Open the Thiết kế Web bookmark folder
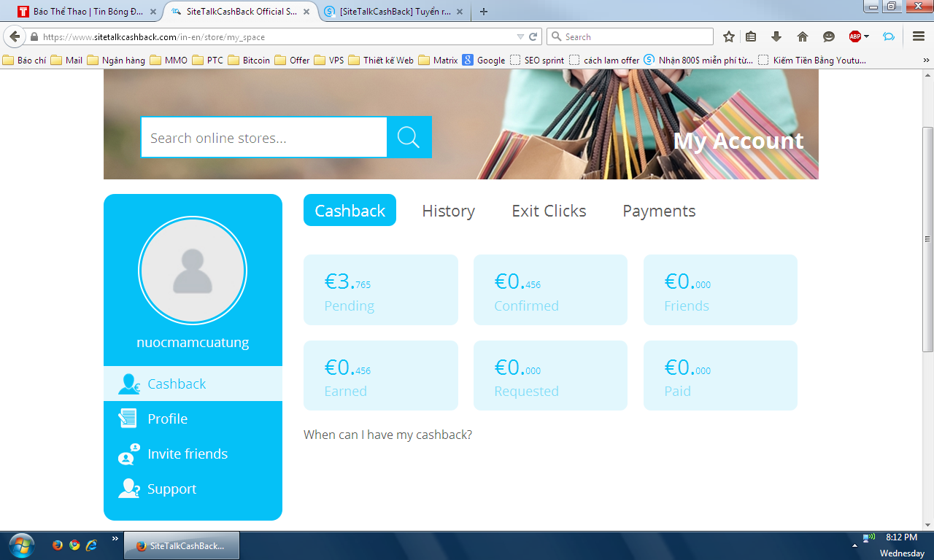Screen dimensions: 934x560 coord(381,61)
